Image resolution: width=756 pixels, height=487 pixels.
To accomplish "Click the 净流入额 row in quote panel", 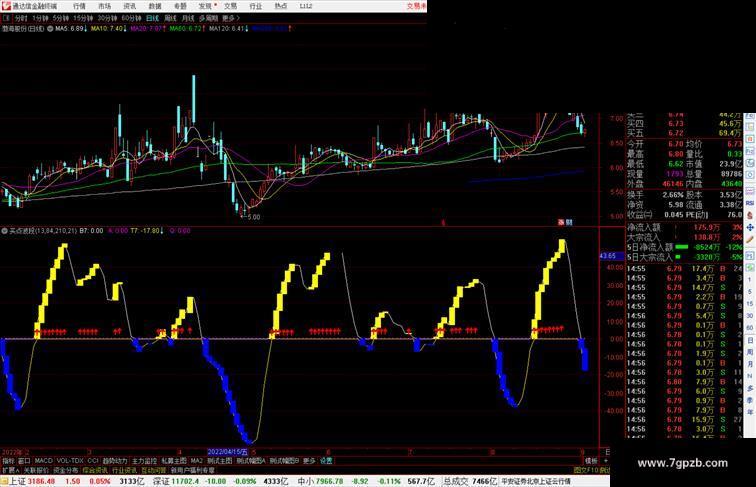I will (684, 227).
